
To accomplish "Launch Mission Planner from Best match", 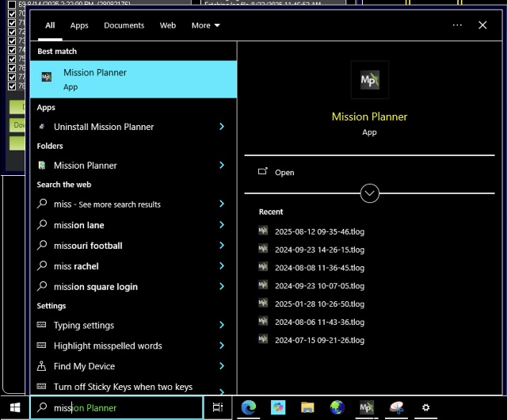I will (x=132, y=78).
